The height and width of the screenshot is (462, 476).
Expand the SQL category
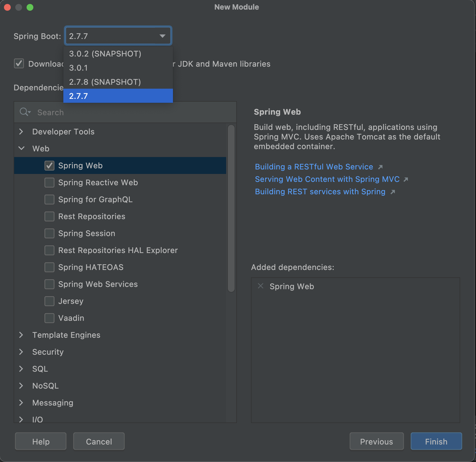tap(21, 369)
